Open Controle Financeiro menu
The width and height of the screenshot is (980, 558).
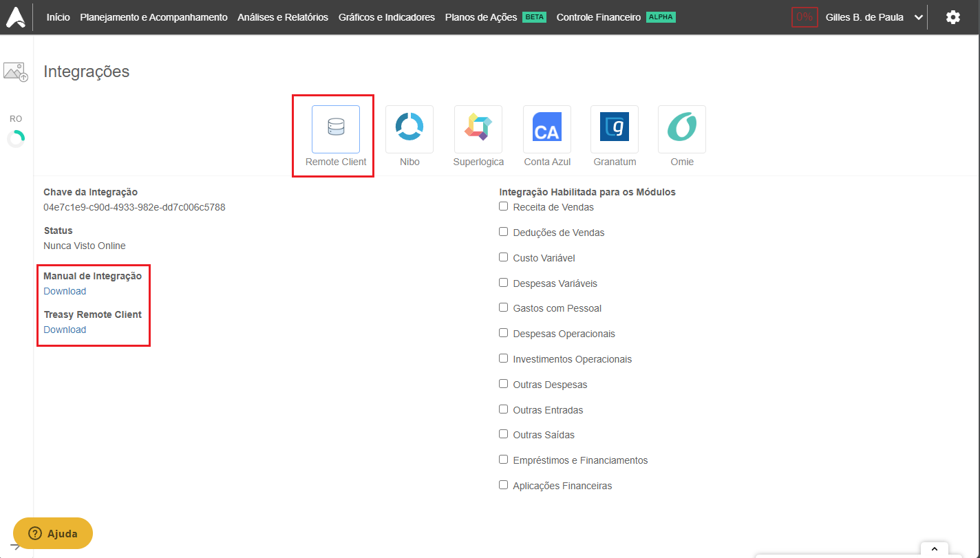coord(599,17)
